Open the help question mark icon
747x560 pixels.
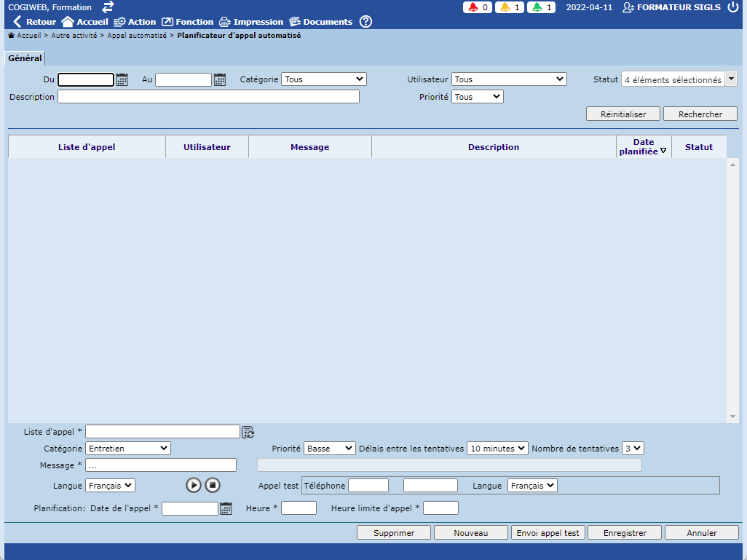point(365,22)
